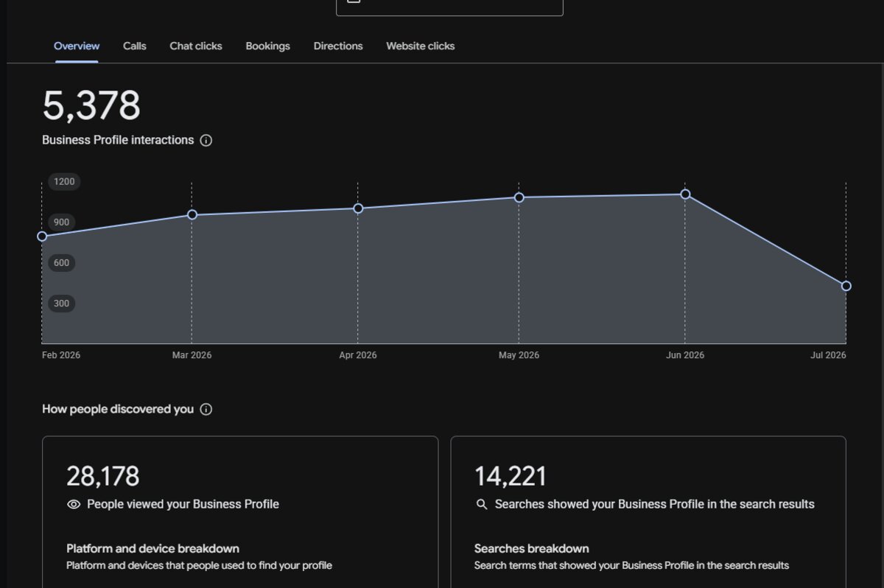Click the People viewed your Business Profile text
884x588 pixels.
[183, 505]
